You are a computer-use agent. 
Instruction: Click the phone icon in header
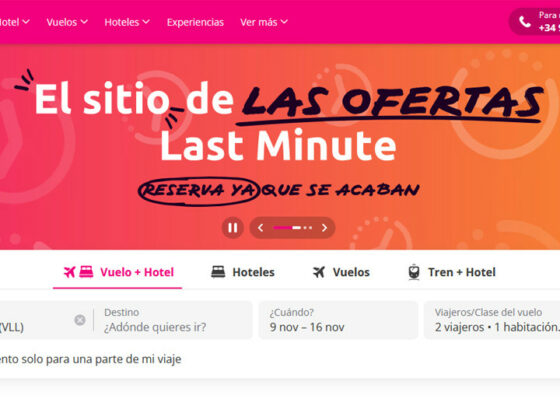(x=525, y=22)
